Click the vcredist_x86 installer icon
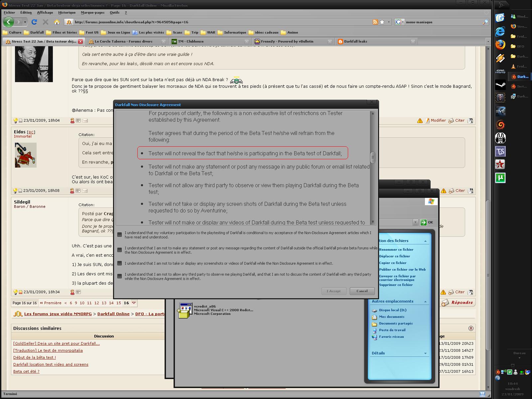Viewport: 532px width, 399px height. click(185, 310)
